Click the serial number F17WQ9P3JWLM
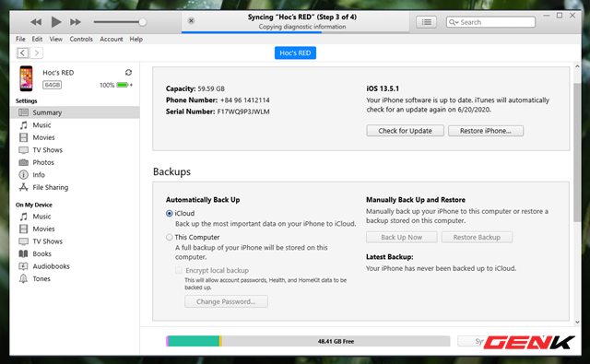The height and width of the screenshot is (364, 590). [x=243, y=112]
